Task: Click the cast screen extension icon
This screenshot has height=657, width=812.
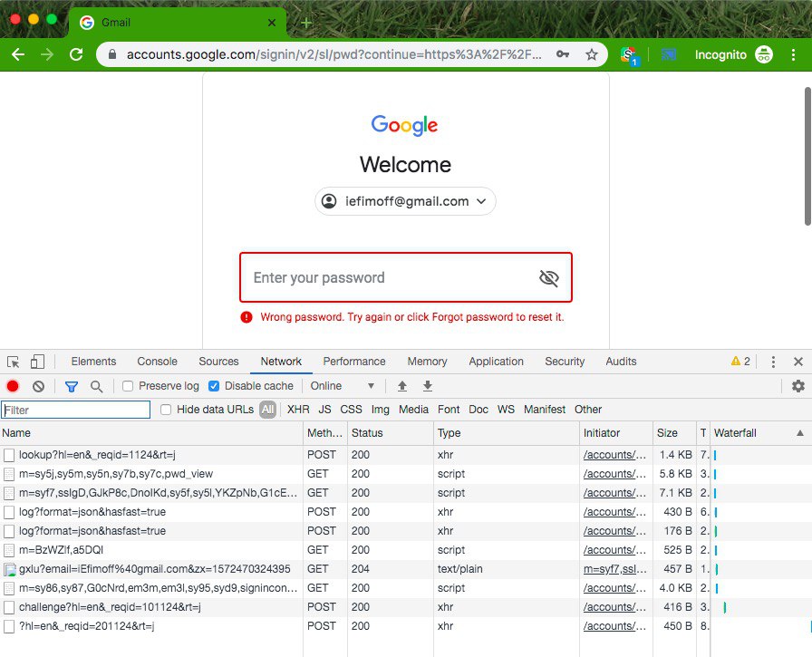Action: (668, 53)
